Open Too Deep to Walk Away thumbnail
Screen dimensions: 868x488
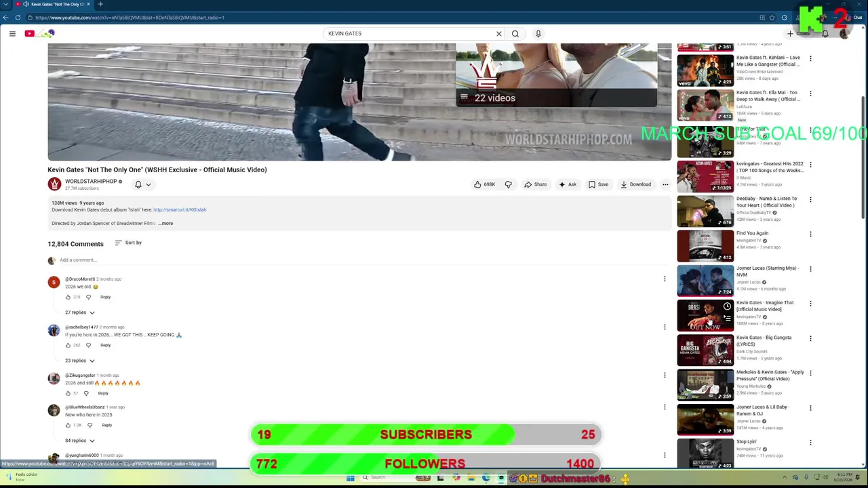pyautogui.click(x=705, y=105)
